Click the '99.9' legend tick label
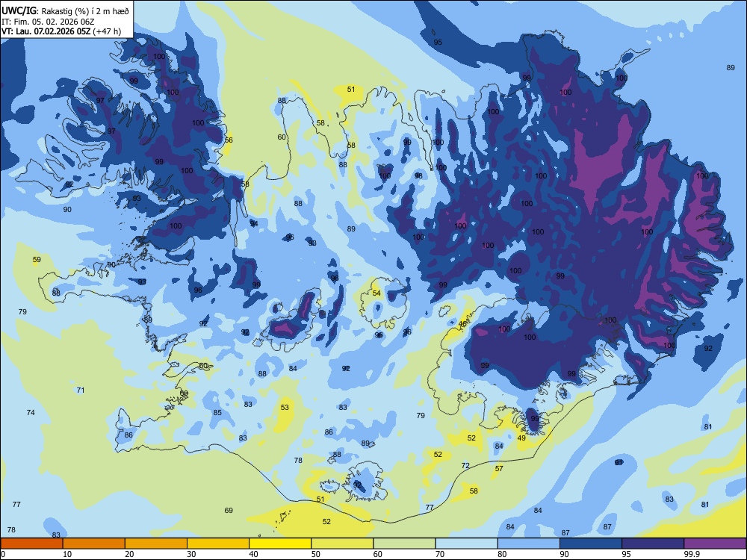The height and width of the screenshot is (560, 747). (x=691, y=554)
